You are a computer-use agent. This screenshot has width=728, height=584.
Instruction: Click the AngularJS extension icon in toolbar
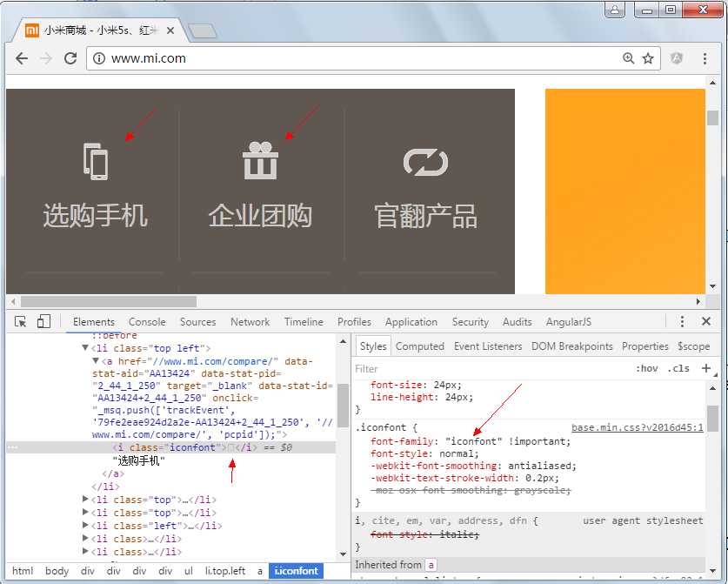click(x=677, y=58)
